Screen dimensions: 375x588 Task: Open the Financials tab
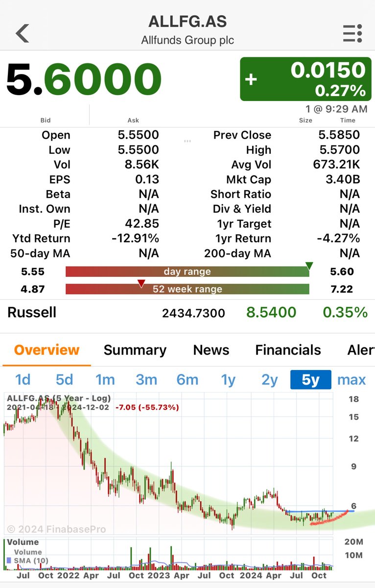click(x=288, y=350)
